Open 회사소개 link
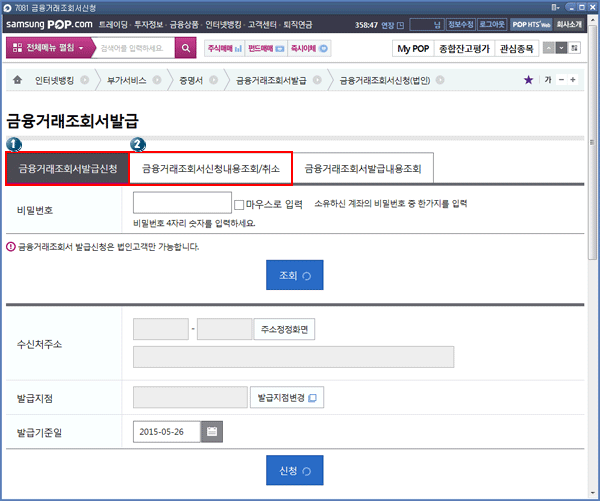This screenshot has width=600, height=501. [569, 24]
